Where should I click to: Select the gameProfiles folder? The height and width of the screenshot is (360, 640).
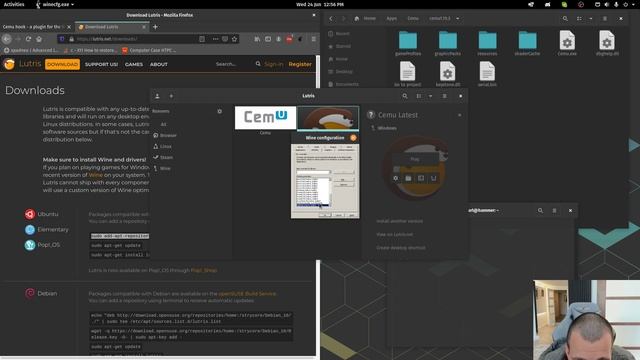[408, 43]
